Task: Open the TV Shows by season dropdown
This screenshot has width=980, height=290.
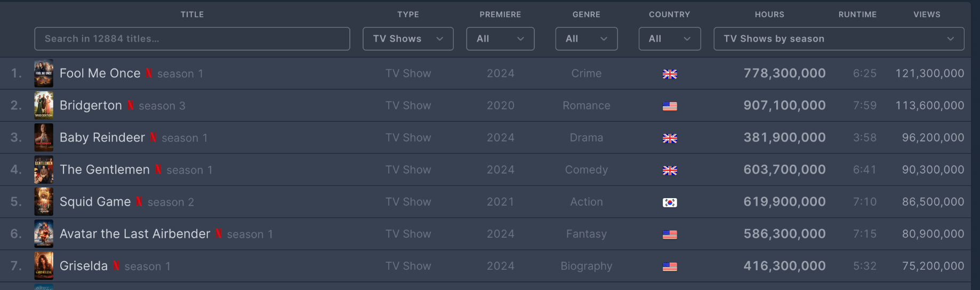Action: [x=839, y=39]
